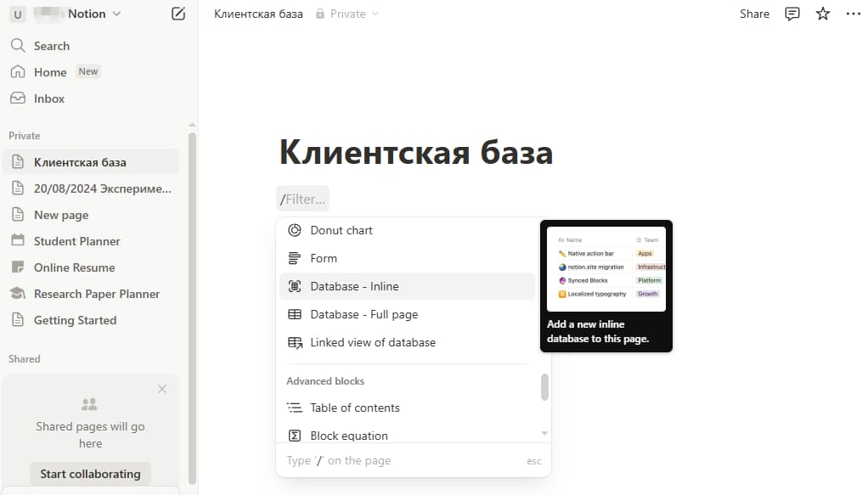Click the Donut chart icon in block menu
This screenshot has height=495, width=868.
click(295, 230)
